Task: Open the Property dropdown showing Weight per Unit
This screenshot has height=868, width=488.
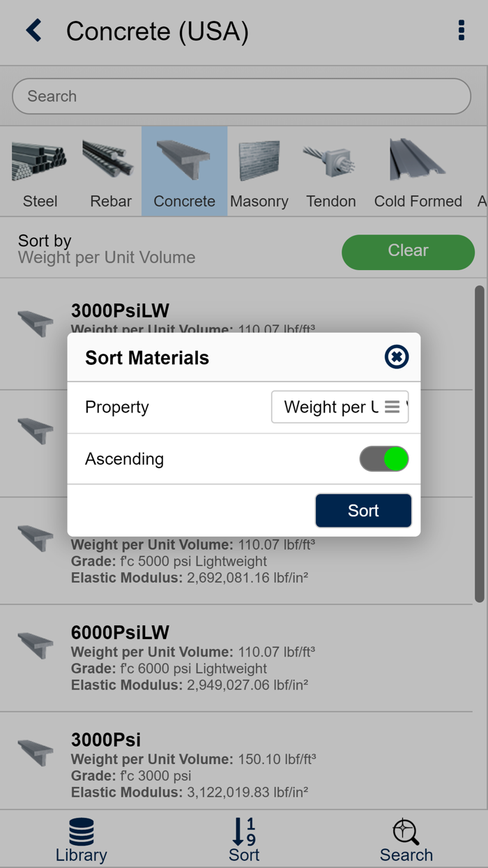Action: point(340,407)
